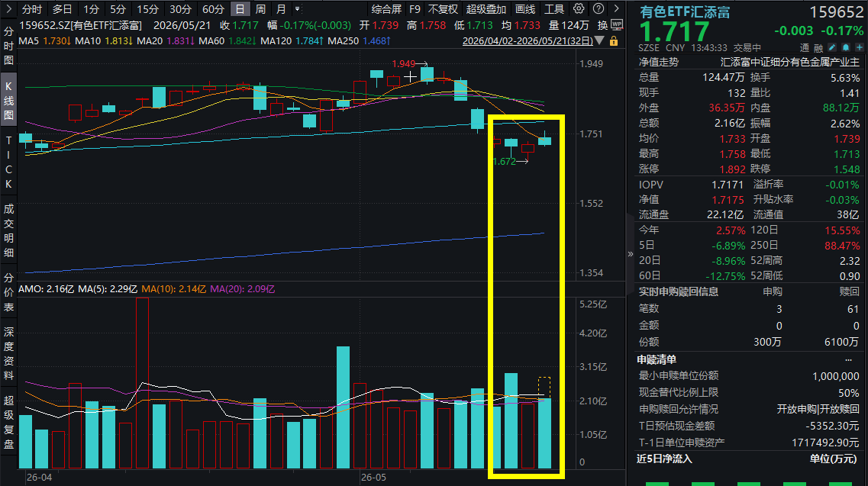Click the 1.672 low price marker
Image resolution: width=868 pixels, height=486 pixels.
505,162
